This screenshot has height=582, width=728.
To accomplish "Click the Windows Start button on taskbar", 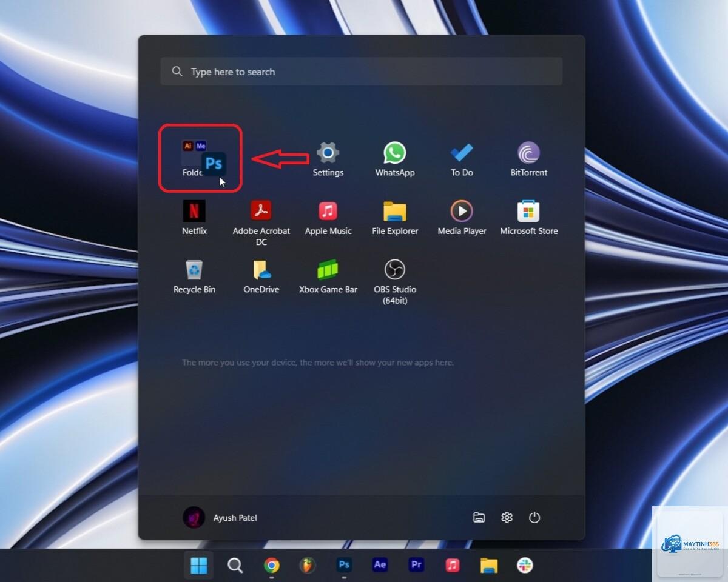I will (x=199, y=565).
